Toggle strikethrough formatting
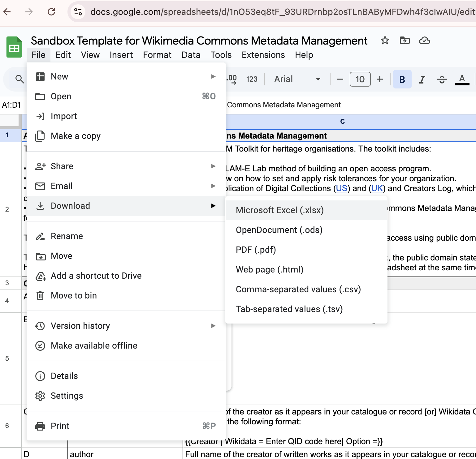The height and width of the screenshot is (459, 476). pyautogui.click(x=442, y=79)
